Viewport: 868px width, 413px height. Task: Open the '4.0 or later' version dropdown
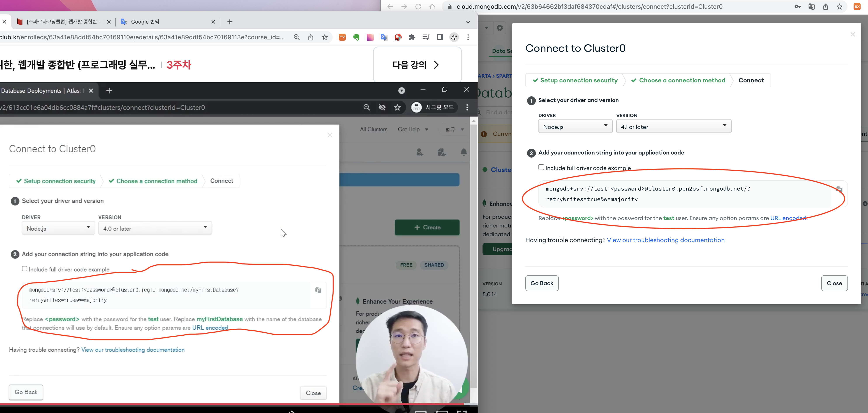pos(155,228)
